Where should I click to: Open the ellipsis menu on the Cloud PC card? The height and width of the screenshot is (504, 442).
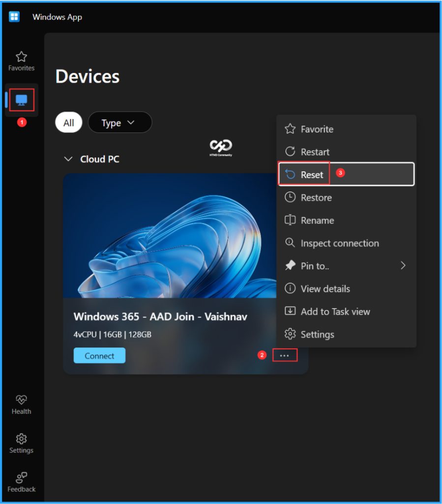coord(285,355)
